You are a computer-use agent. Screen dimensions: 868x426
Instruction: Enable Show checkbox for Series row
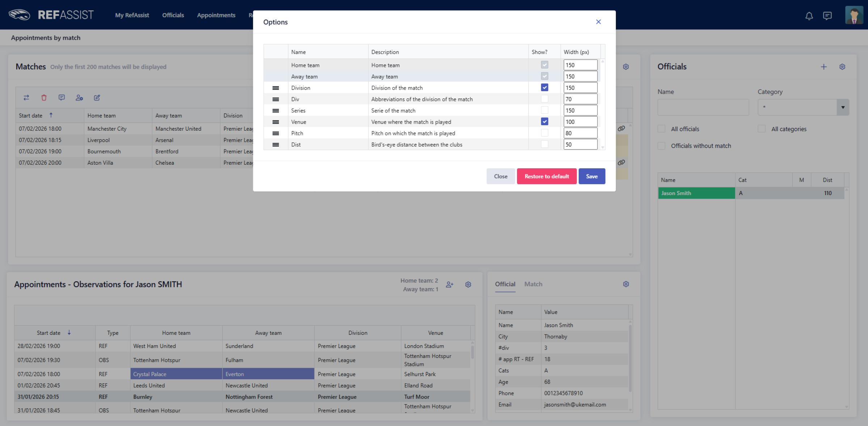point(544,110)
